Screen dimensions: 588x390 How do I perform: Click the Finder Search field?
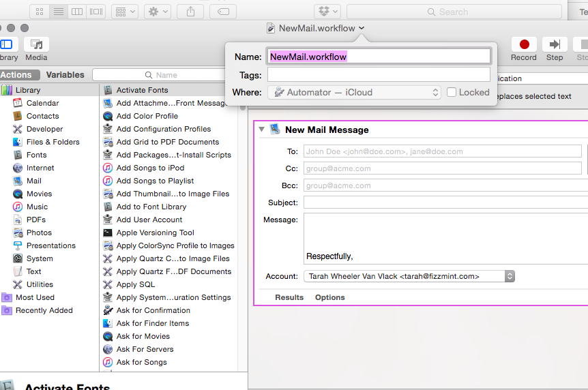[454, 12]
